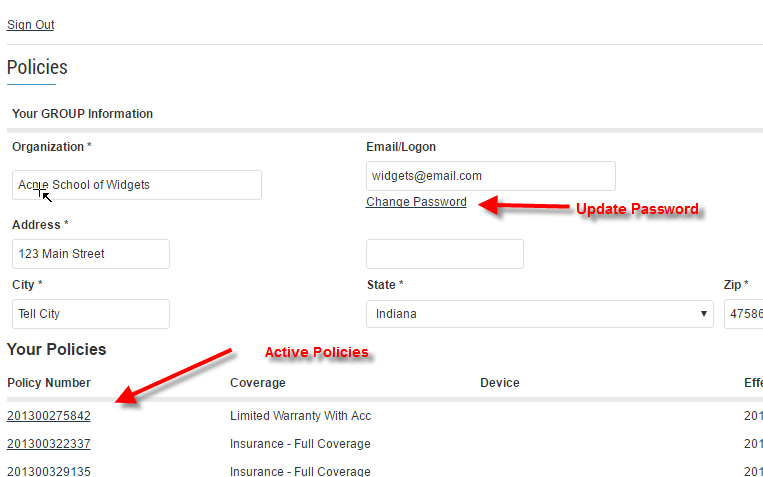Expand the State dropdown showing Indiana

(540, 314)
